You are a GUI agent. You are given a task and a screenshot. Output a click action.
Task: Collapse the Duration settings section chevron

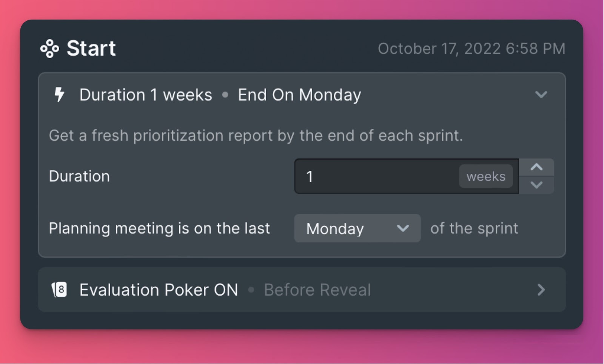tap(541, 94)
